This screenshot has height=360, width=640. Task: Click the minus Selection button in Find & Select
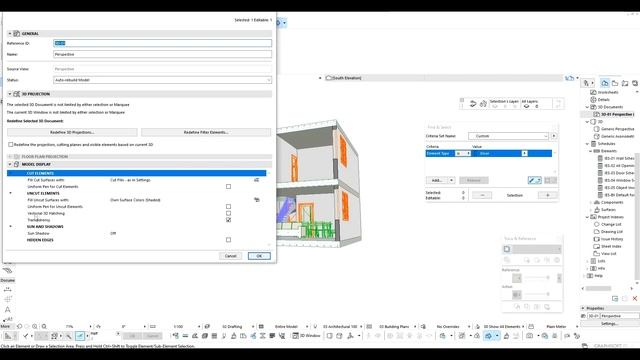click(482, 195)
